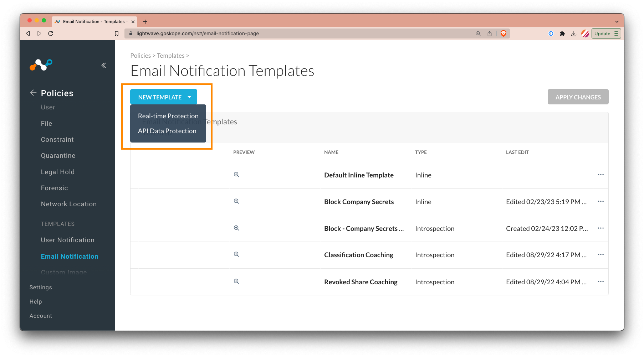Click the page zoom magnifier in address bar

pyautogui.click(x=478, y=33)
